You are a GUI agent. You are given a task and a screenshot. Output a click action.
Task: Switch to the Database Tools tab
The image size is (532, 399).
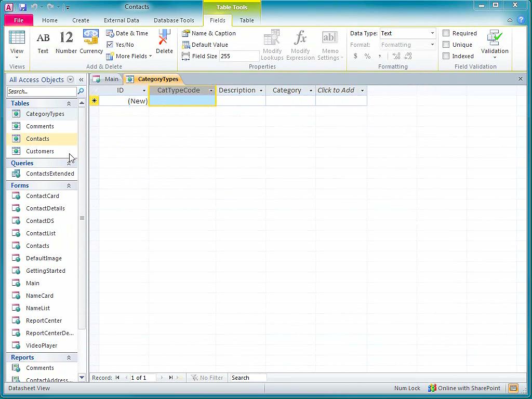pyautogui.click(x=174, y=20)
